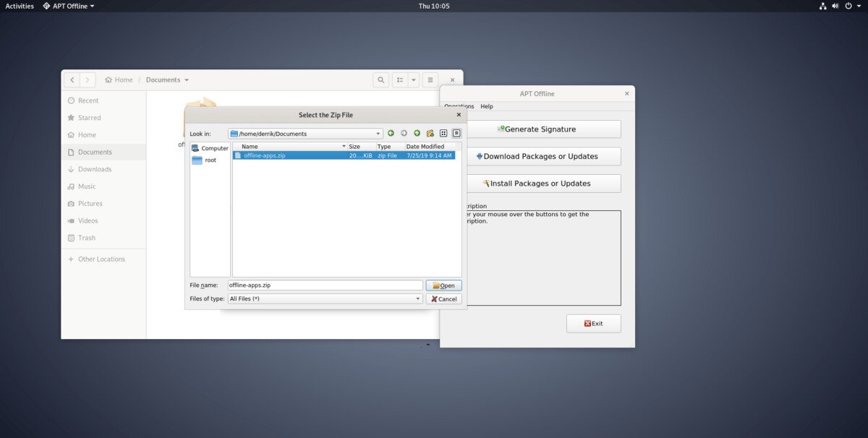Select Computer in dialog sidebar
This screenshot has width=868, height=438.
(x=210, y=148)
